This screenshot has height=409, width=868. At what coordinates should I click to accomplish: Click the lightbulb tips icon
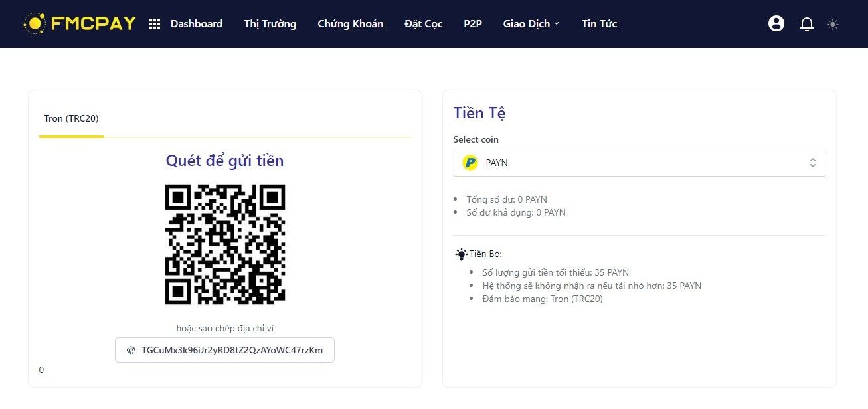pyautogui.click(x=461, y=254)
